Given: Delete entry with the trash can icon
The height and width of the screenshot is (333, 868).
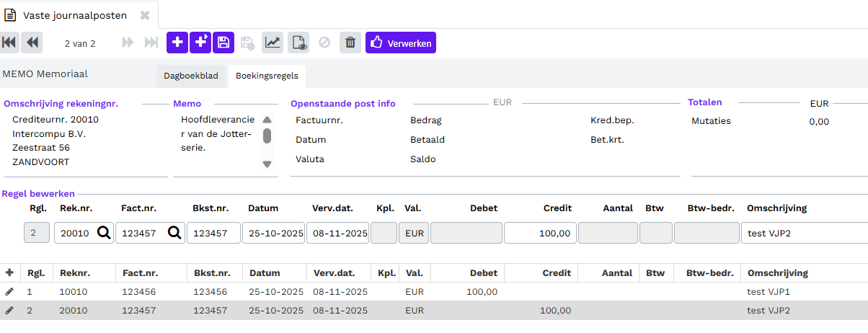Looking at the screenshot, I should pyautogui.click(x=350, y=43).
